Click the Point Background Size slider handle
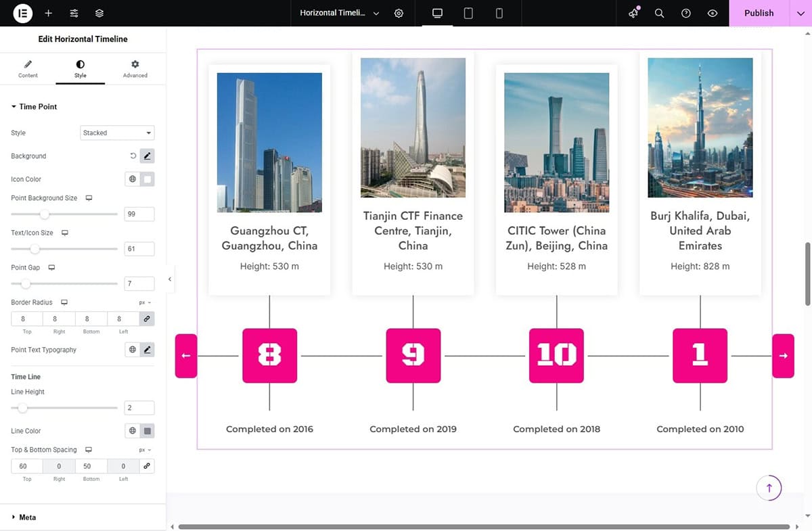The image size is (812, 531). pos(44,214)
